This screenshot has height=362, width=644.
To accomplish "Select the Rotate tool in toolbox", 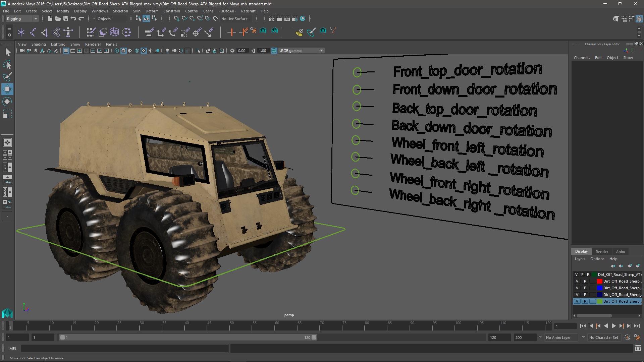I will coord(7,102).
